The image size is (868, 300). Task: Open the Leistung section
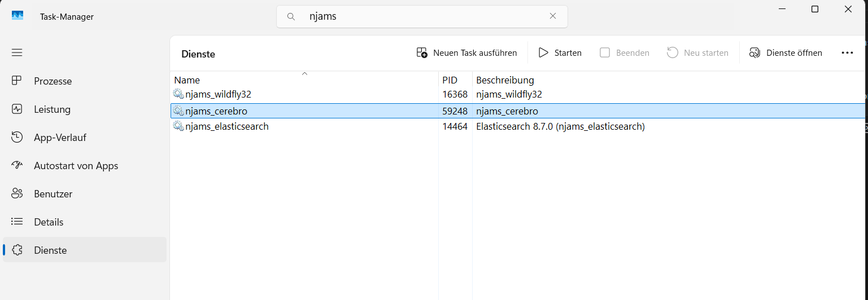click(x=85, y=109)
